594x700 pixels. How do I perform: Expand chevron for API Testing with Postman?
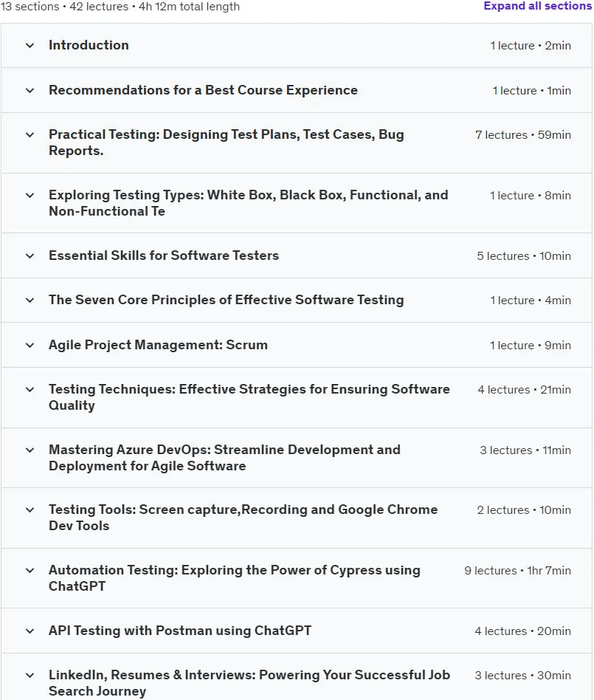tap(30, 631)
